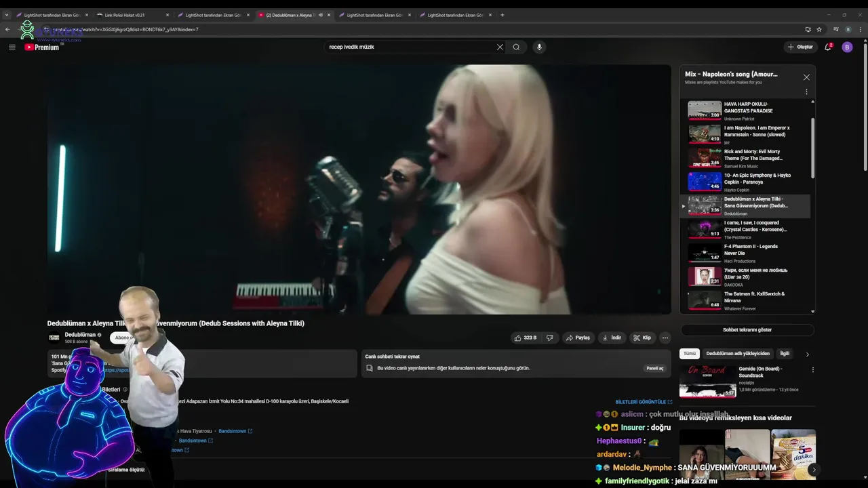The height and width of the screenshot is (488, 868).
Task: Click 'Paneli aç' to open chat replay
Action: pyautogui.click(x=654, y=368)
